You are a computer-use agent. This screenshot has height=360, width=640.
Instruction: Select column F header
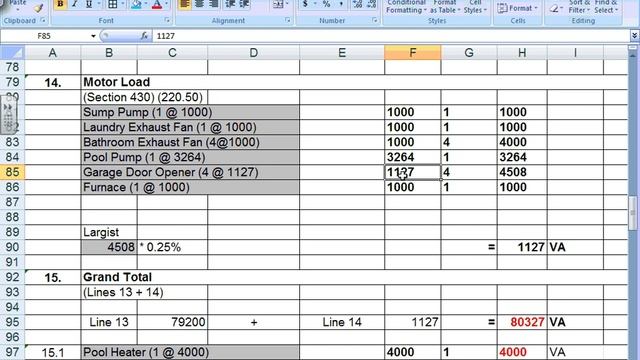coord(413,53)
